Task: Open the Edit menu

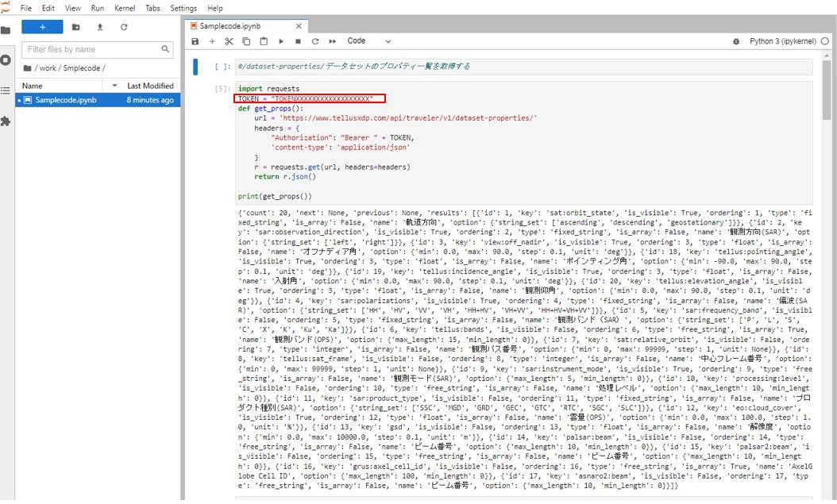Action: pos(48,8)
